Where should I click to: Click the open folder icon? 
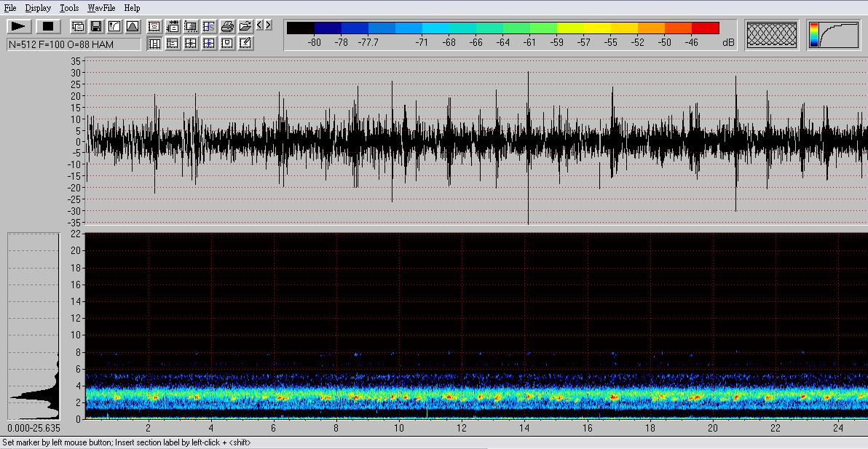[245, 27]
